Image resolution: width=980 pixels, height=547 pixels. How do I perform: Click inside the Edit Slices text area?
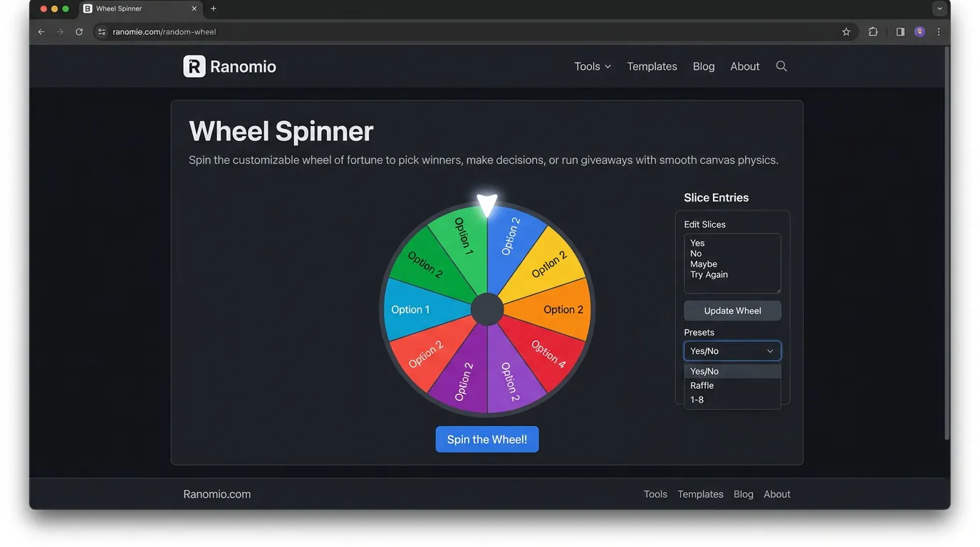732,264
